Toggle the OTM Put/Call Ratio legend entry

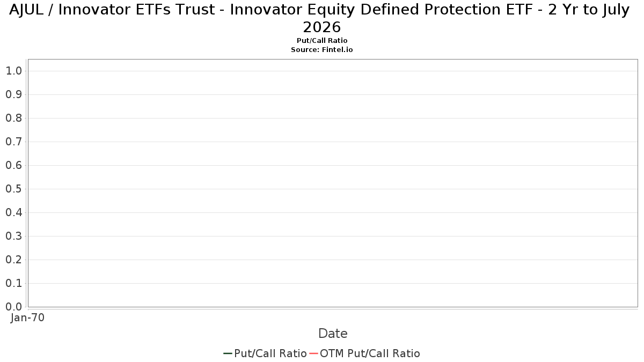pos(364,353)
